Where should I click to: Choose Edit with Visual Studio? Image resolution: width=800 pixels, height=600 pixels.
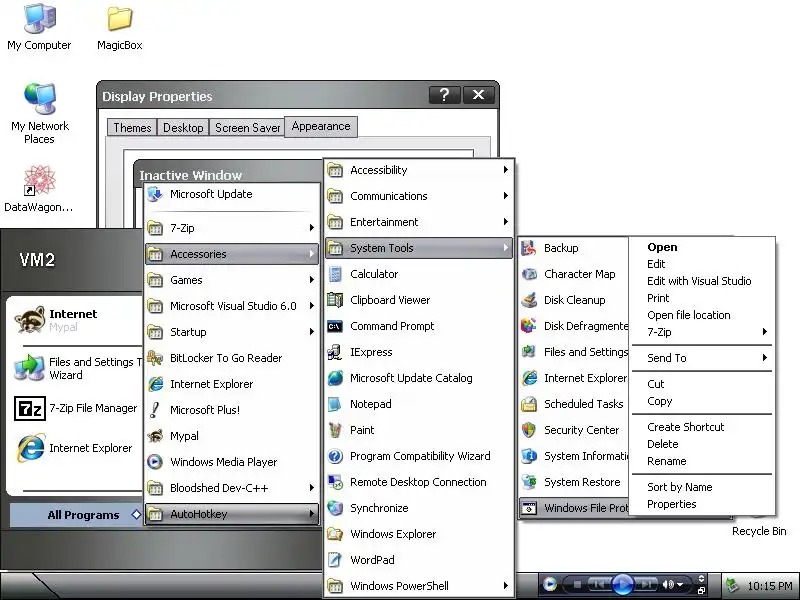click(x=702, y=281)
